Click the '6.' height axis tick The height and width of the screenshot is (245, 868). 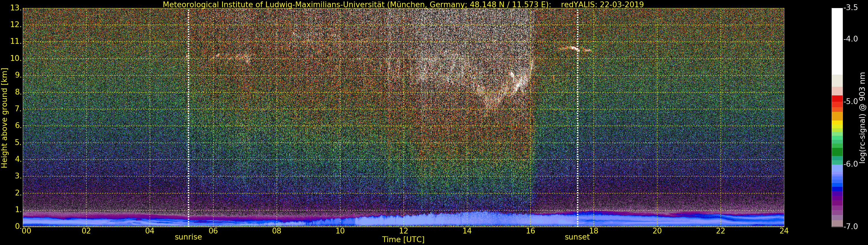click(18, 125)
